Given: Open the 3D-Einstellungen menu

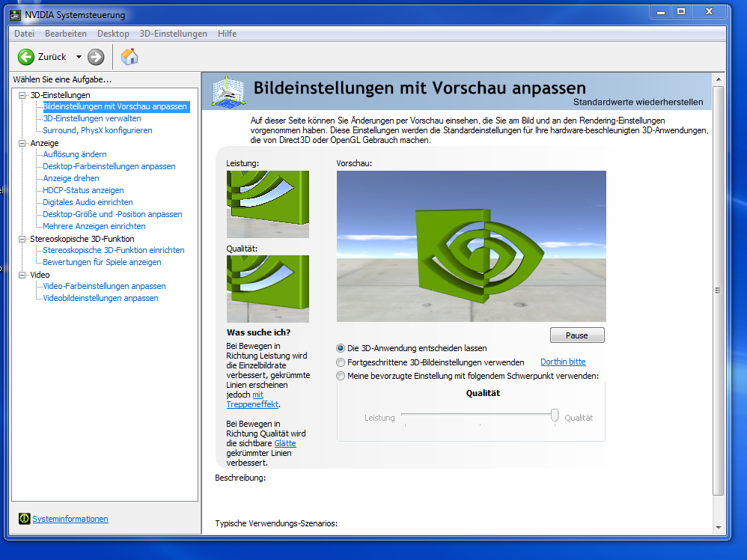Looking at the screenshot, I should pos(174,34).
